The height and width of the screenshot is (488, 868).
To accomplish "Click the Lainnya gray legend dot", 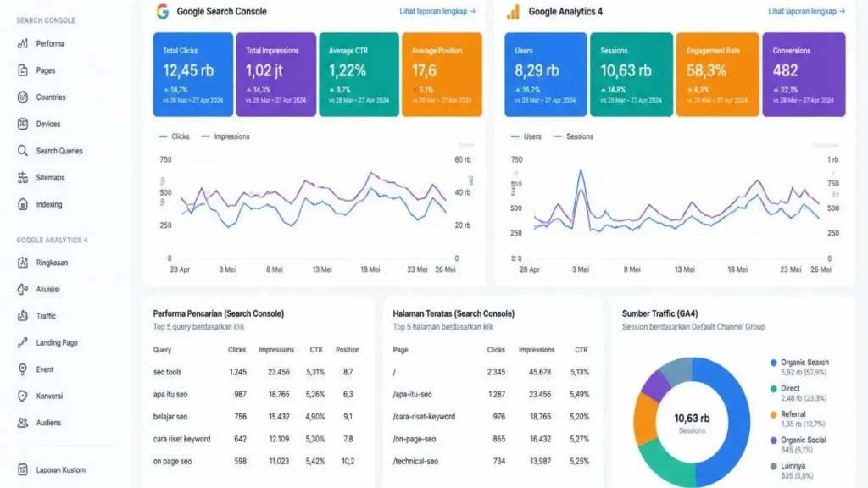I will point(773,467).
